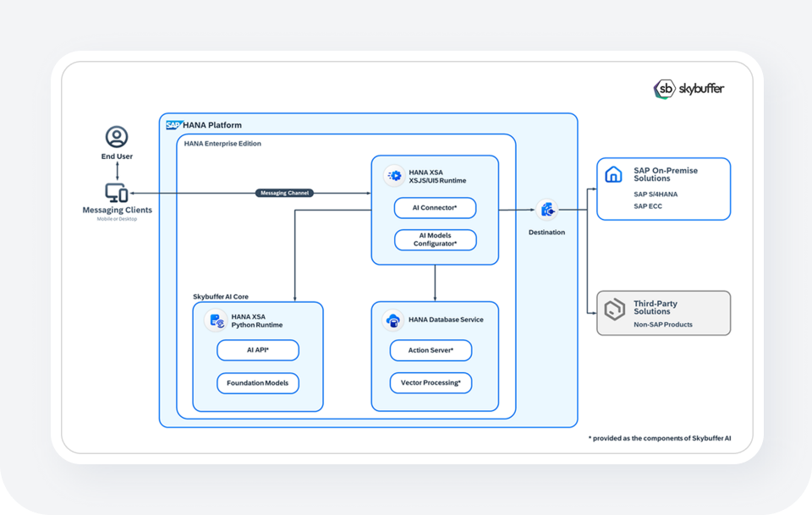The width and height of the screenshot is (812, 515).
Task: Click the Messaging Clients devices icon
Action: point(117,193)
